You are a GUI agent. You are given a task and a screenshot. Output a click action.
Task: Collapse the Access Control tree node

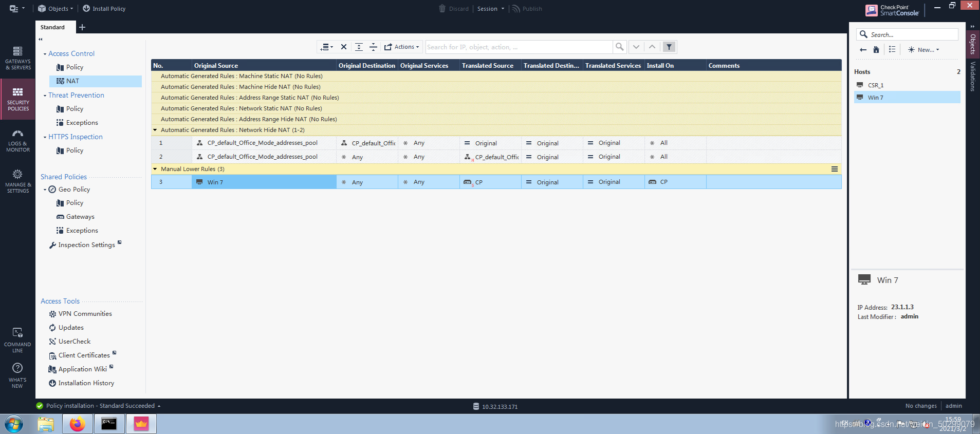45,54
